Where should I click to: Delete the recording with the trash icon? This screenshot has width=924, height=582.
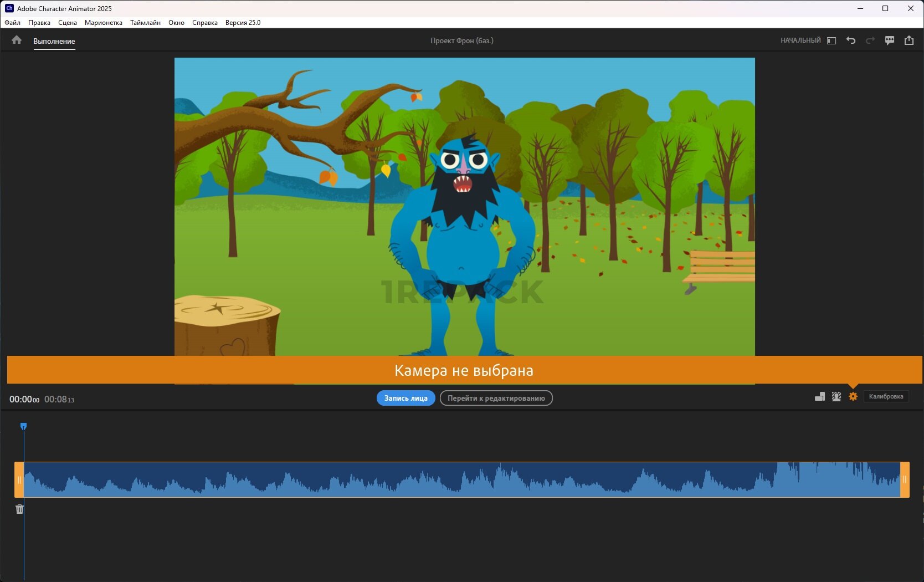20,509
